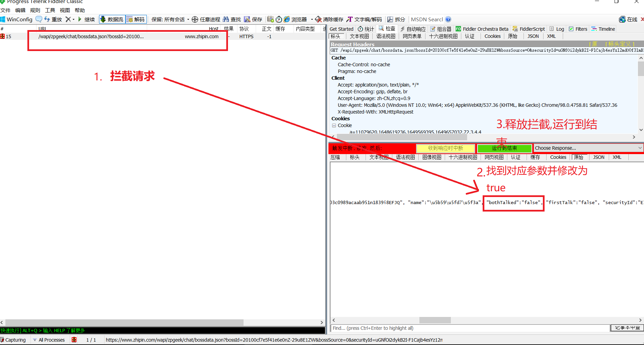This screenshot has height=345, width=644.
Task: Open the dropdown arrow next to X remove
Action: (73, 19)
